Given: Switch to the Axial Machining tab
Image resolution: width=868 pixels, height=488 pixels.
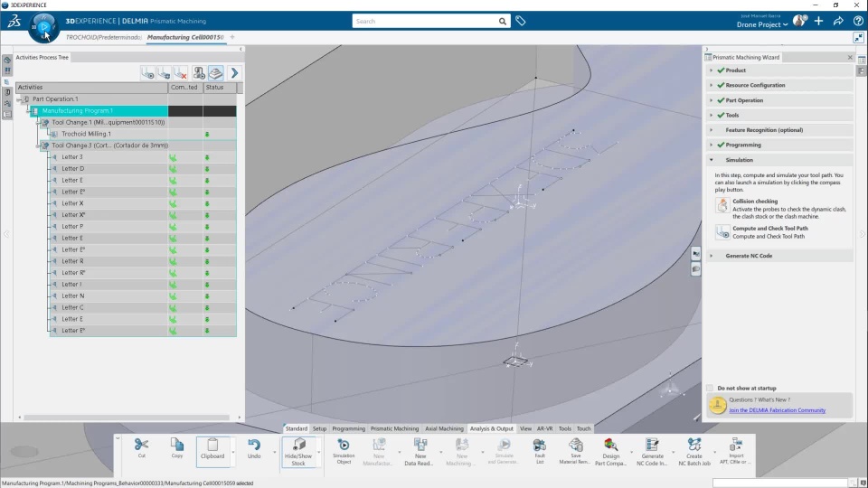Looking at the screenshot, I should (444, 428).
